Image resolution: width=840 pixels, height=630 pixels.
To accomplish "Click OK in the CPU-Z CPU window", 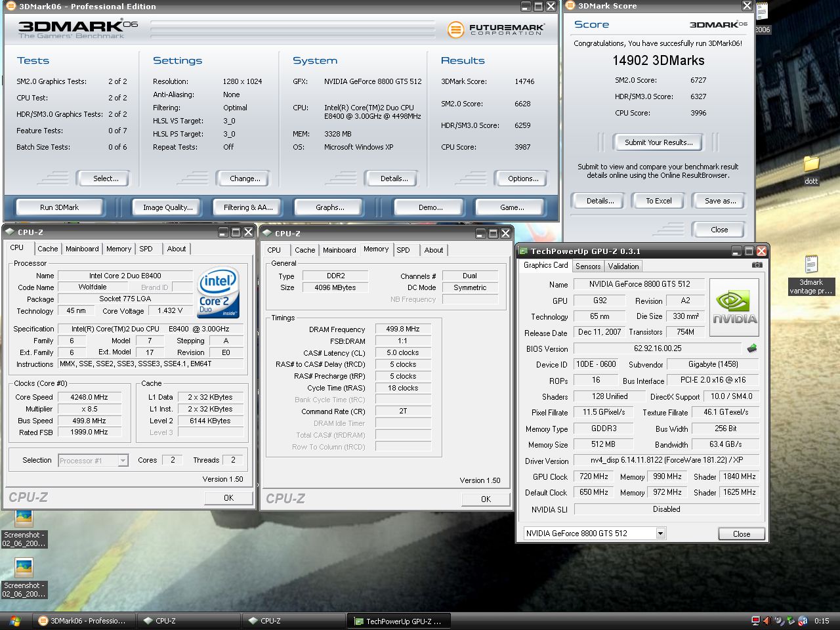I will 228,498.
